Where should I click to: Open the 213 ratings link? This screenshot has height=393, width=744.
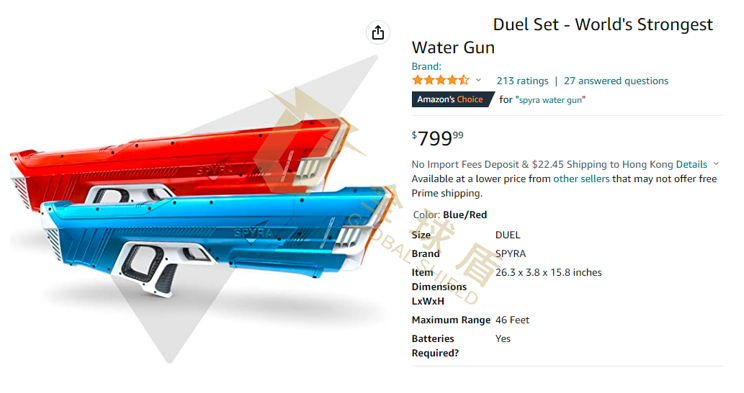coord(522,81)
